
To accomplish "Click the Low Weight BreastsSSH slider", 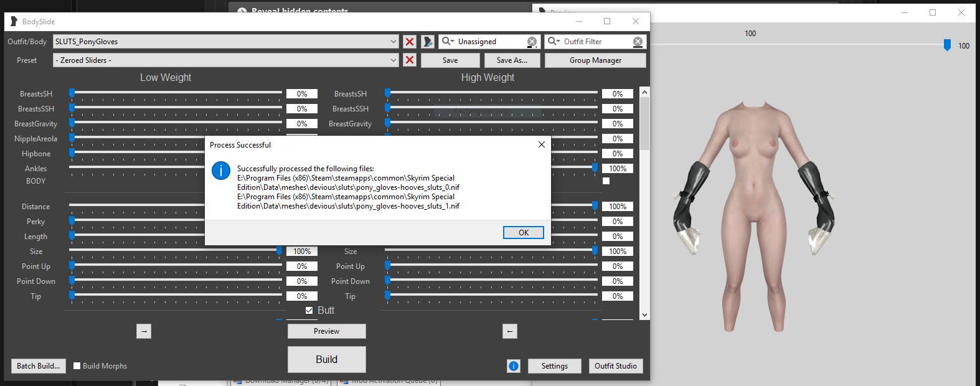I will pyautogui.click(x=176, y=108).
